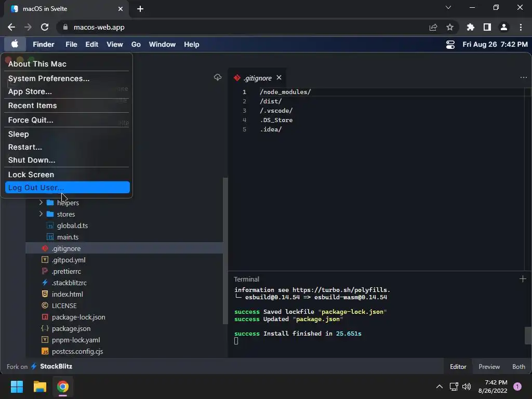This screenshot has width=532, height=399.
Task: Click the network icon in system tray
Action: click(454, 387)
